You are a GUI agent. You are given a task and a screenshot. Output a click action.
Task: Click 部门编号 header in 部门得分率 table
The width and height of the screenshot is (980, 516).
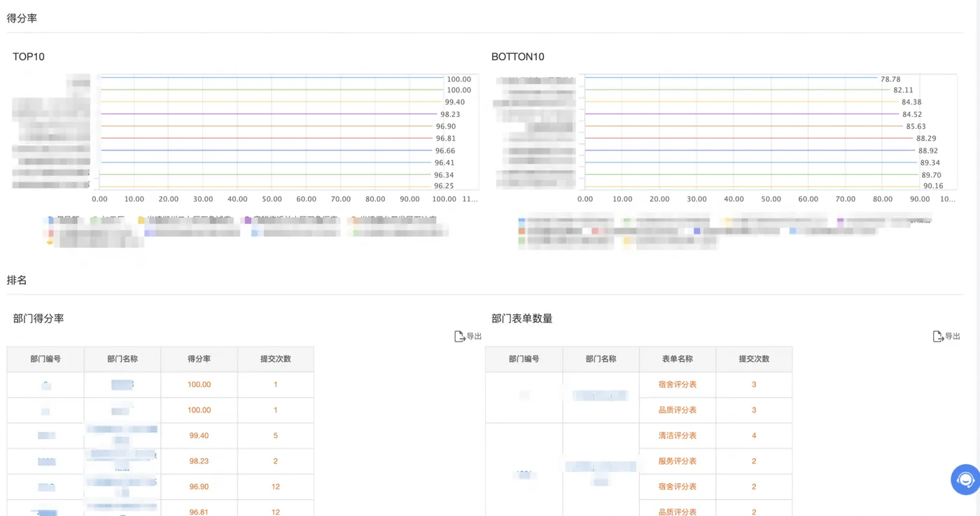[45, 359]
